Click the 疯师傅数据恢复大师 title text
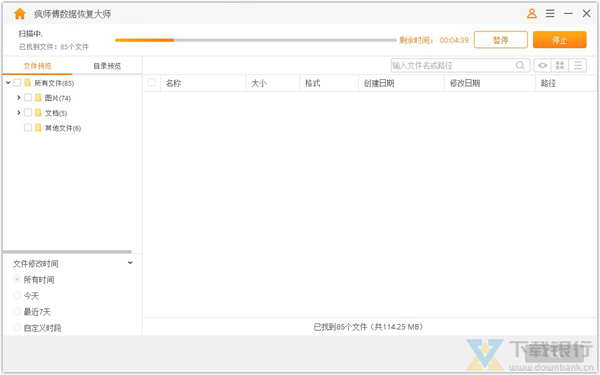 [x=72, y=14]
